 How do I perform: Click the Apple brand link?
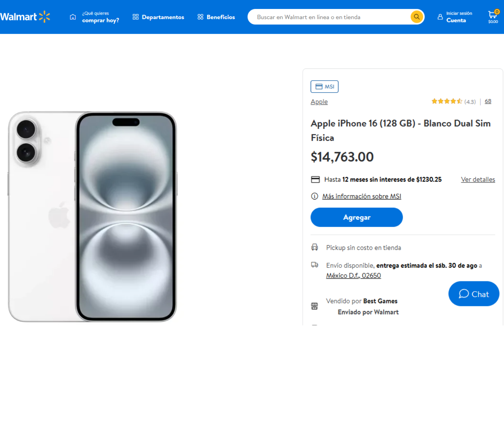pyautogui.click(x=319, y=102)
